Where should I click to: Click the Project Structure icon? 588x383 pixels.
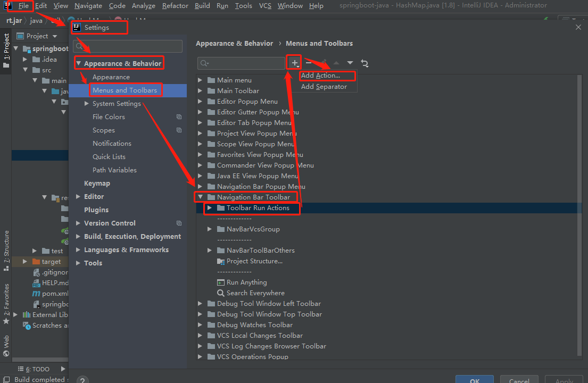click(221, 261)
